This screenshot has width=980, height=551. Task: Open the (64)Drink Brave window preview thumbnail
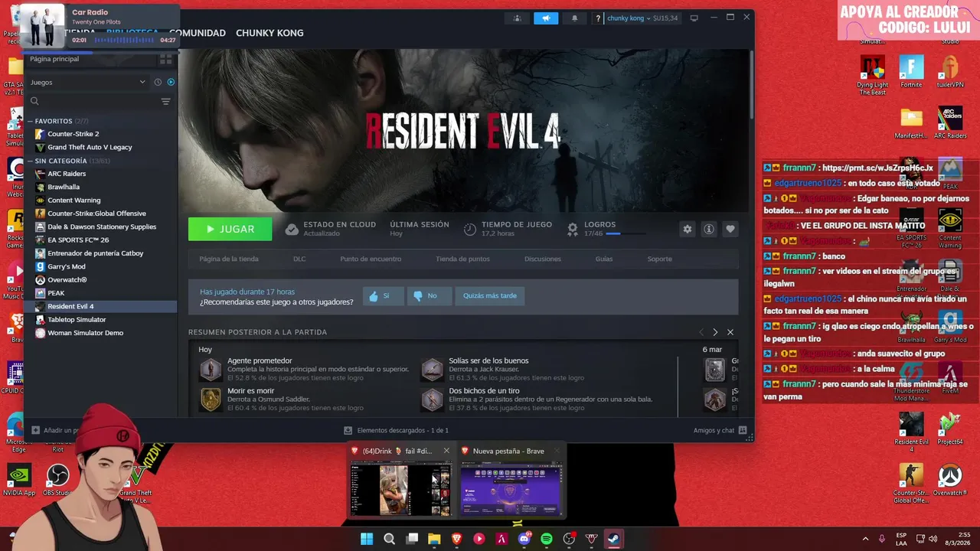pos(401,490)
